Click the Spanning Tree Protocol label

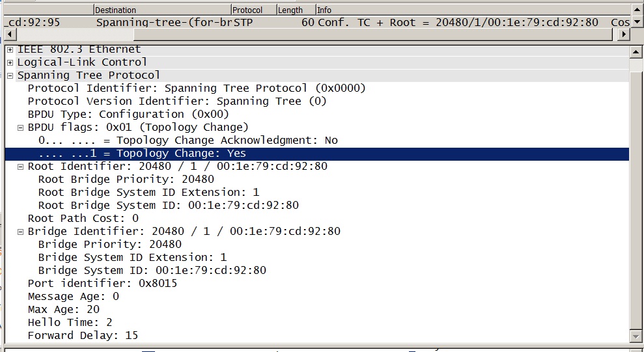click(89, 76)
